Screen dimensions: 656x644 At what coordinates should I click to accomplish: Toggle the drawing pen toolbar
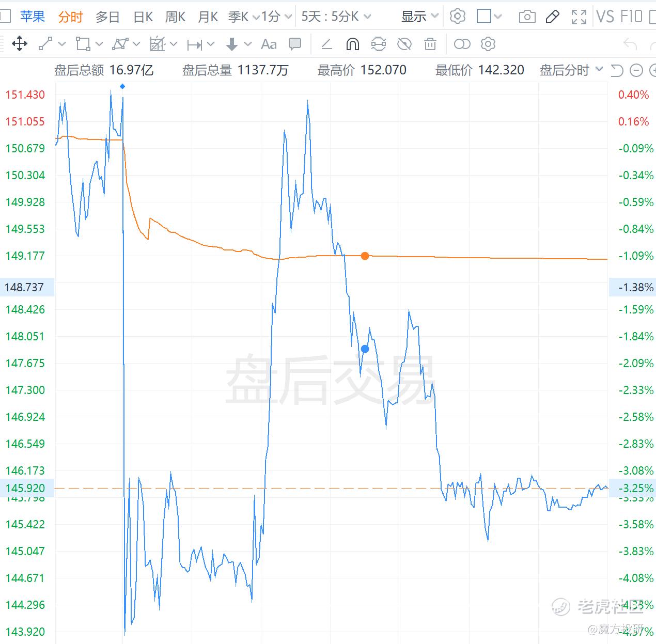[553, 17]
